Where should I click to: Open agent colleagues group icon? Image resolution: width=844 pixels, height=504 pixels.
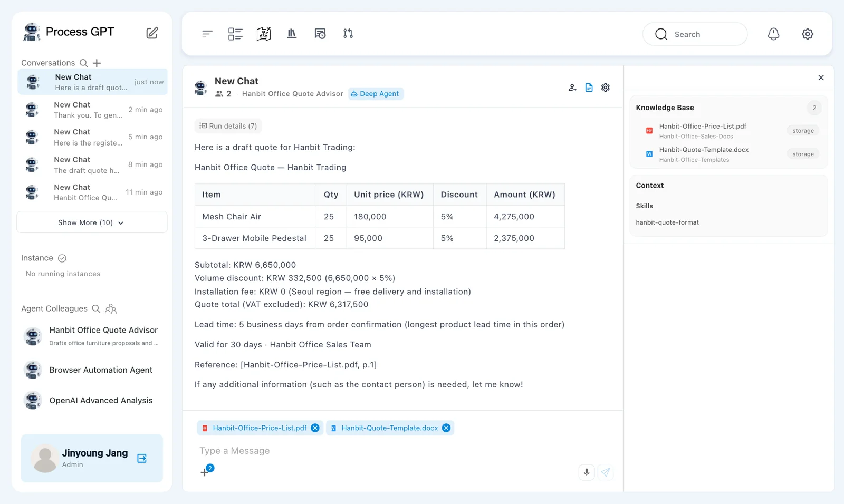point(111,309)
